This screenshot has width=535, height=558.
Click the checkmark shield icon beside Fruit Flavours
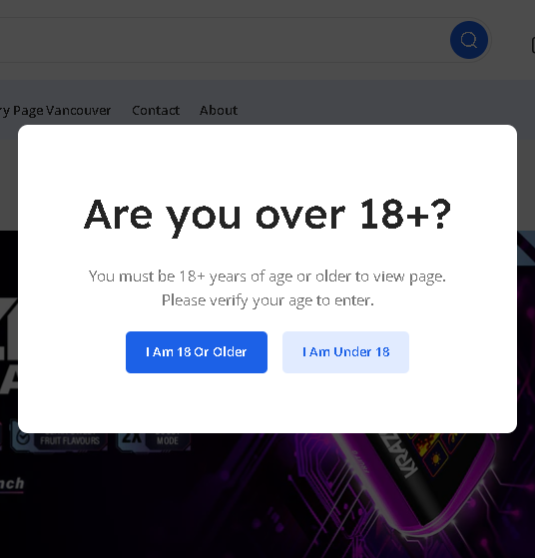coord(23,439)
